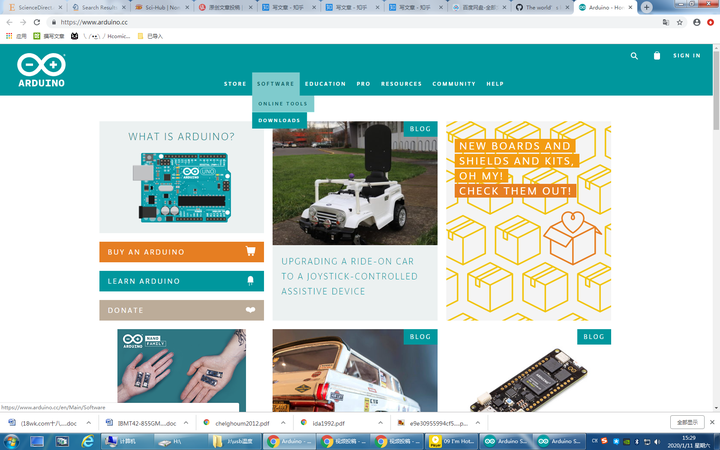This screenshot has width=720, height=450.
Task: Click the DONATE button
Action: (x=181, y=310)
